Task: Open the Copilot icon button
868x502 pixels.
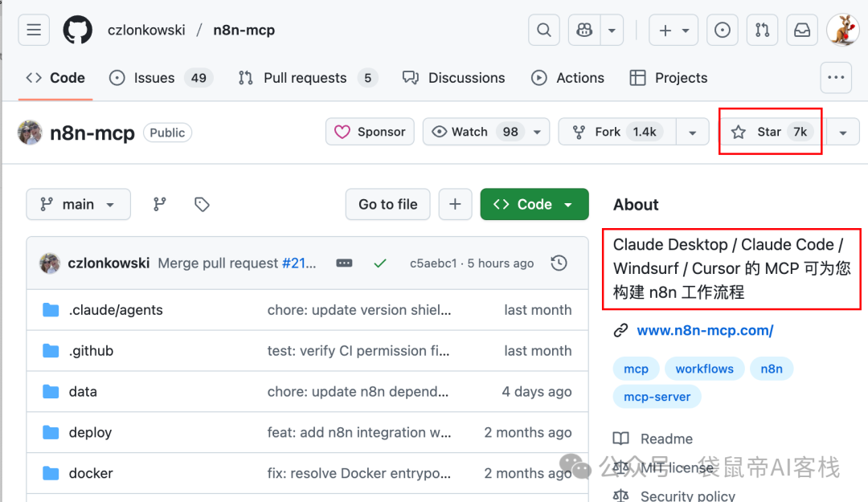Action: click(x=584, y=30)
